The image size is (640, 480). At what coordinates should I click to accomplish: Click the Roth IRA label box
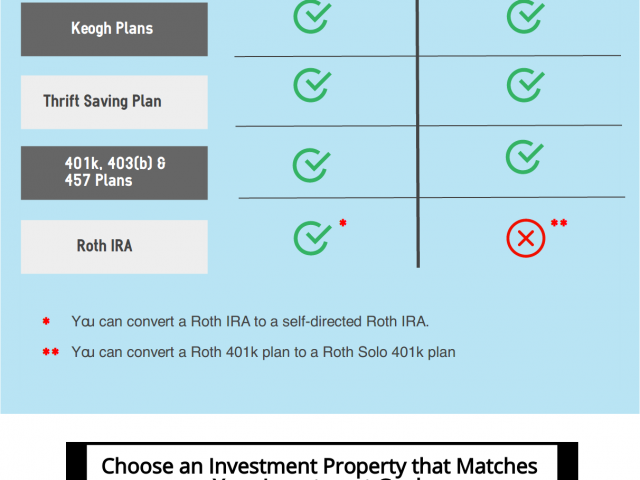pos(114,247)
